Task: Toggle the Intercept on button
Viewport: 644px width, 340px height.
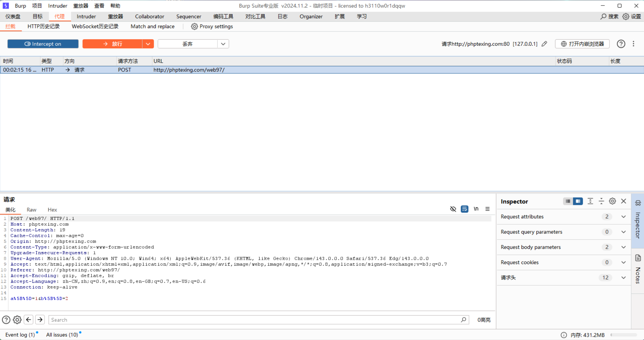Action: pyautogui.click(x=43, y=44)
